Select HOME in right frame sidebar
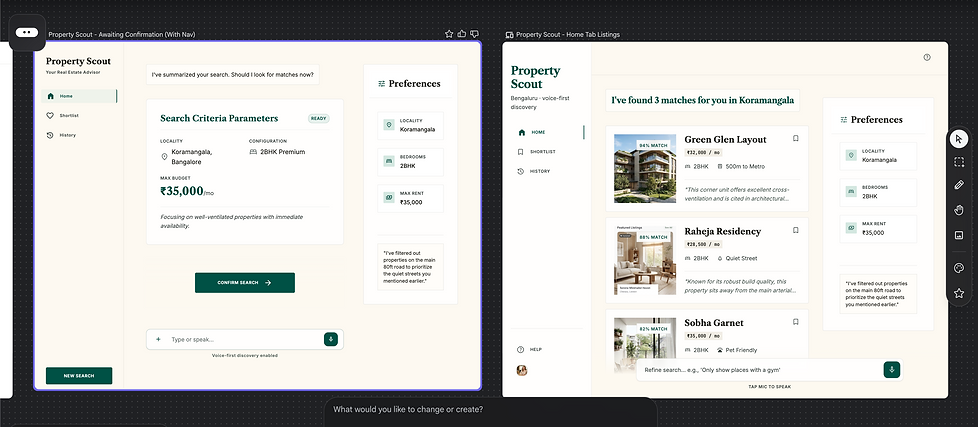978x427 pixels. click(547, 132)
